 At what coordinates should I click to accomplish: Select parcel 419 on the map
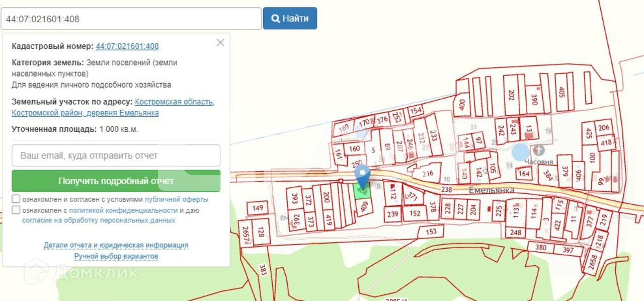tap(329, 219)
